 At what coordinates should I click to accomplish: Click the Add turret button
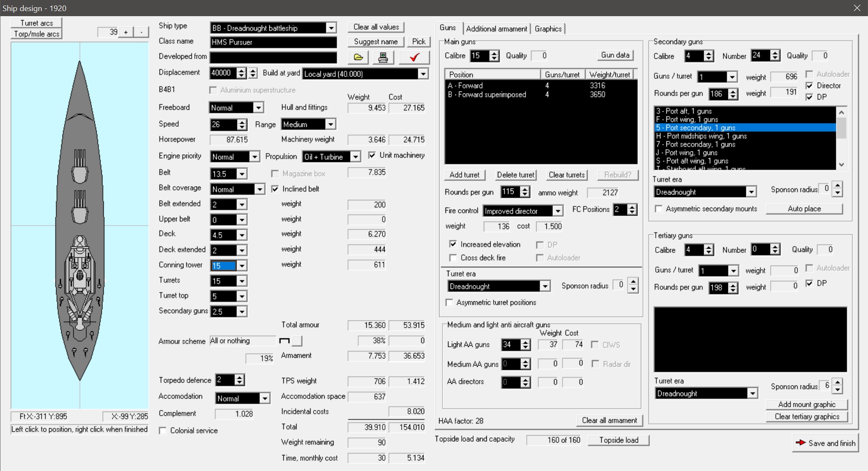tap(464, 175)
